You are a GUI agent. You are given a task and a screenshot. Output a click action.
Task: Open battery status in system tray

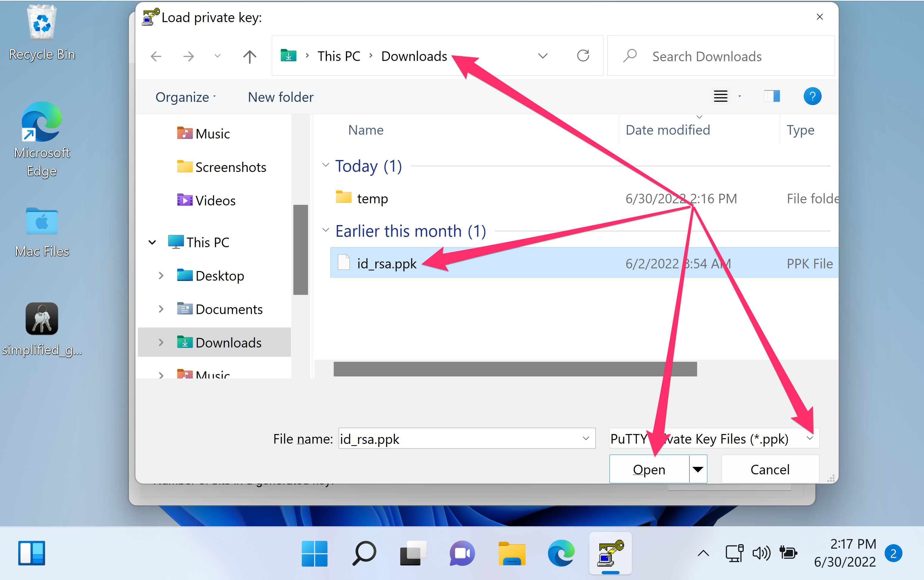coord(788,553)
